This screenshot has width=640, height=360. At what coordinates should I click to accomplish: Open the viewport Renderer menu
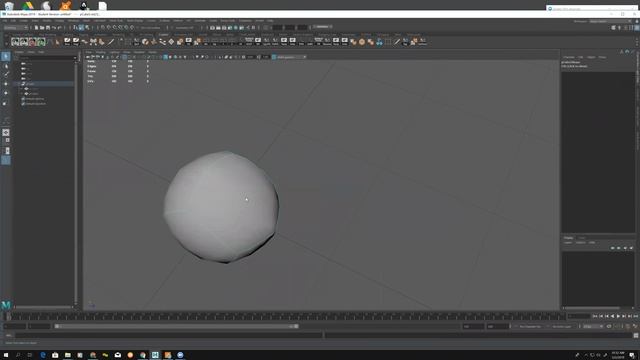[x=139, y=52]
